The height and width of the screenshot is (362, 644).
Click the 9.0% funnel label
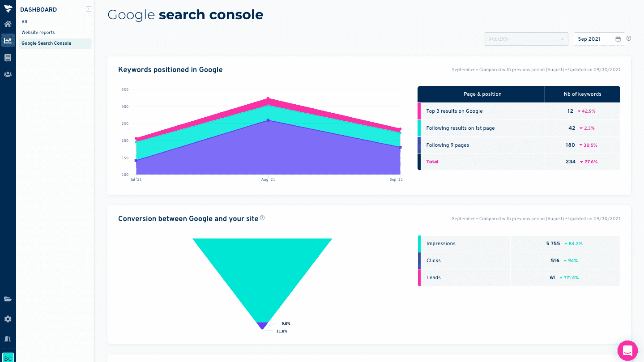click(286, 324)
